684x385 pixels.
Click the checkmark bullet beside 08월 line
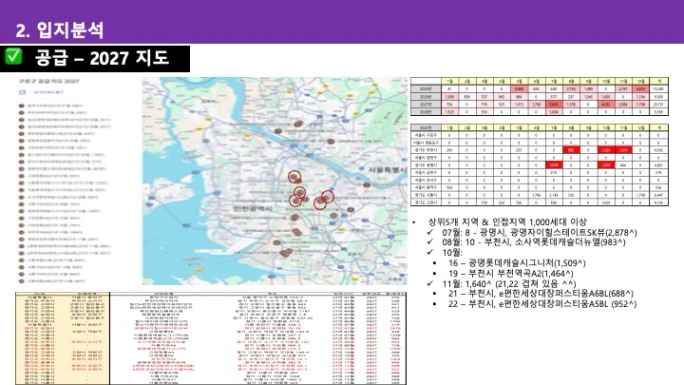(x=431, y=242)
